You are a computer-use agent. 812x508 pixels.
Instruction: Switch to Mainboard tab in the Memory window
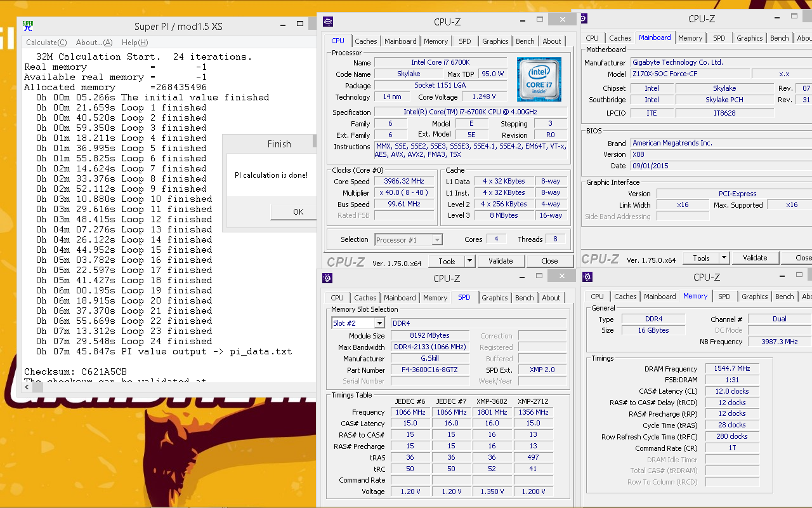click(x=660, y=297)
